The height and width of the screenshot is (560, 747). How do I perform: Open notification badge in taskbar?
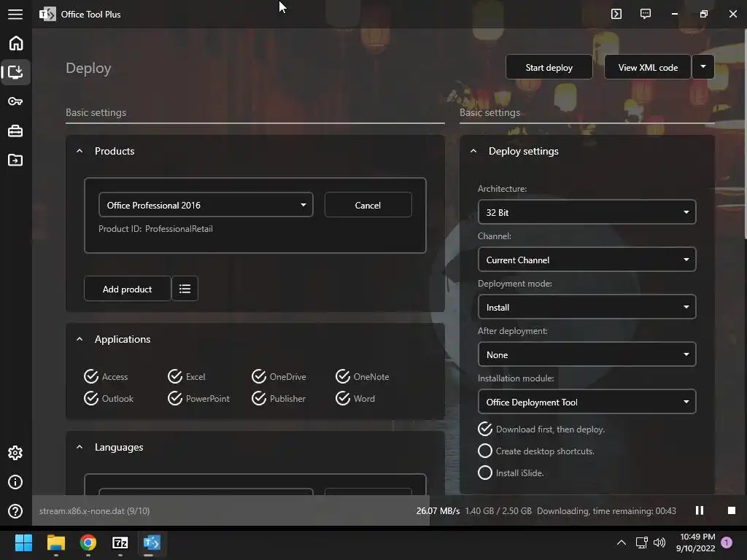pos(727,542)
